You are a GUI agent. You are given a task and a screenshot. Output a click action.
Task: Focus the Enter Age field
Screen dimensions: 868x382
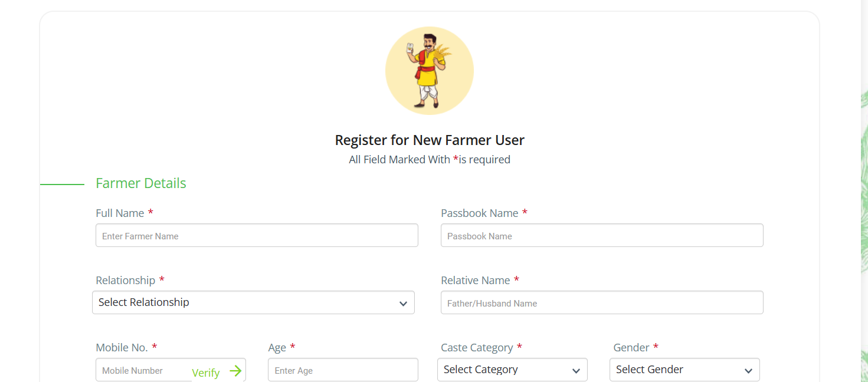click(x=343, y=370)
